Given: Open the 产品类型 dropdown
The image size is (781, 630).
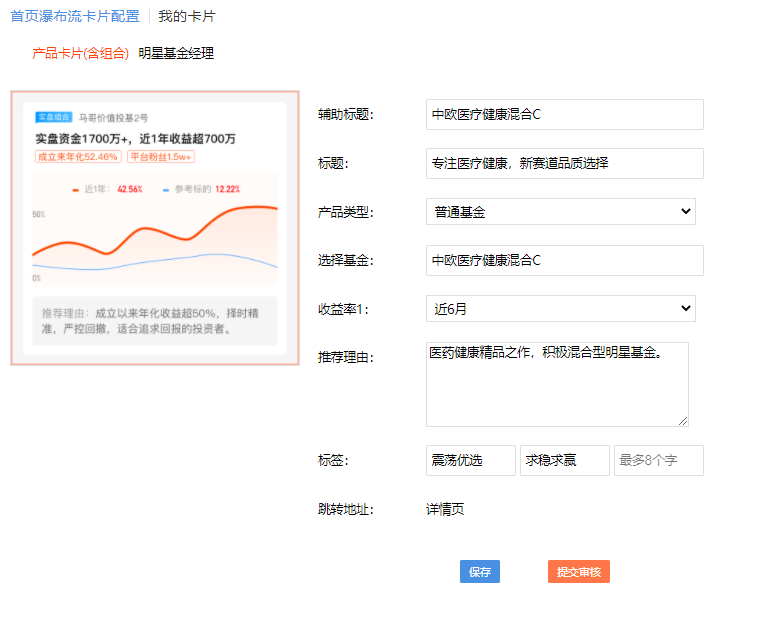Looking at the screenshot, I should point(560,212).
